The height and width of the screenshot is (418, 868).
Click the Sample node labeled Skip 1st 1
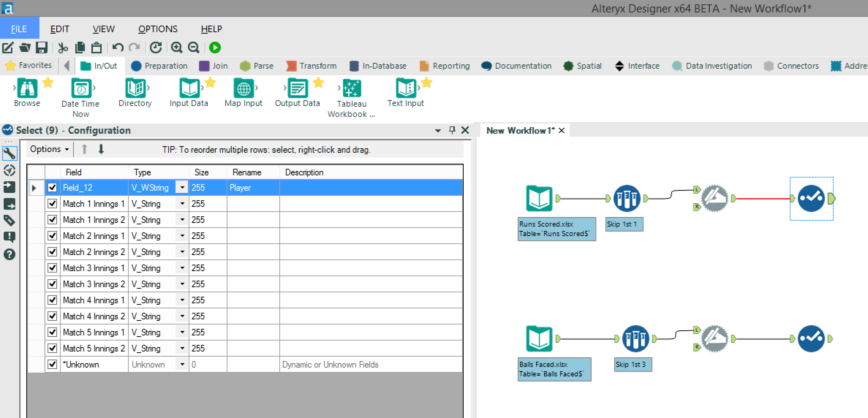click(627, 198)
